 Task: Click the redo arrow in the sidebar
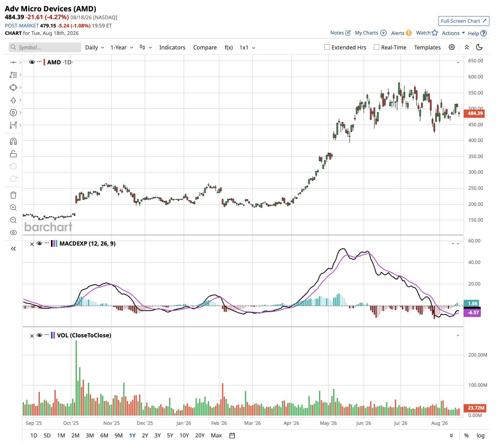click(x=13, y=179)
